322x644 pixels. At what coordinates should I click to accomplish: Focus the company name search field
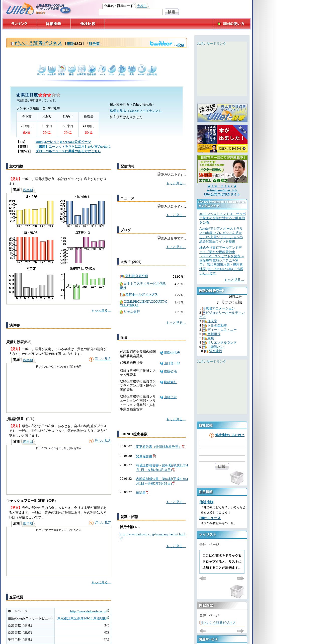[x=130, y=12]
